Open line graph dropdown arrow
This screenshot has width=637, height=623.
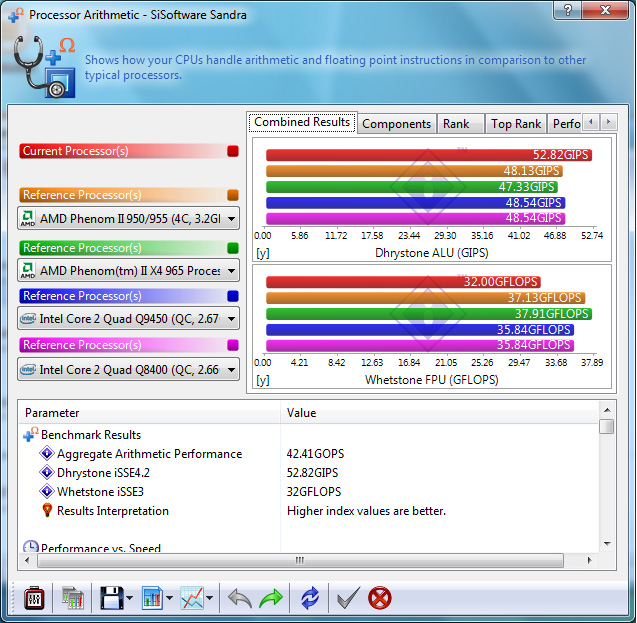pyautogui.click(x=209, y=598)
